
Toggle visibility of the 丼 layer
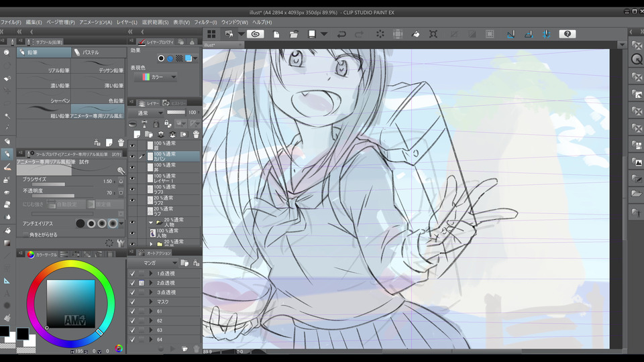point(132,168)
